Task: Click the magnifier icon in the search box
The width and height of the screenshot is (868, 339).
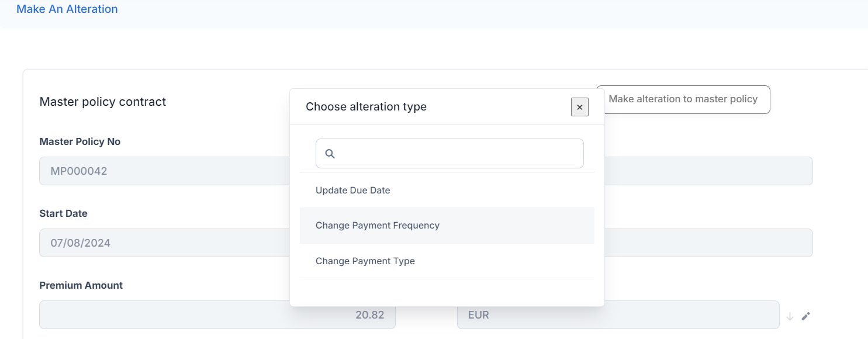Action: tap(330, 154)
